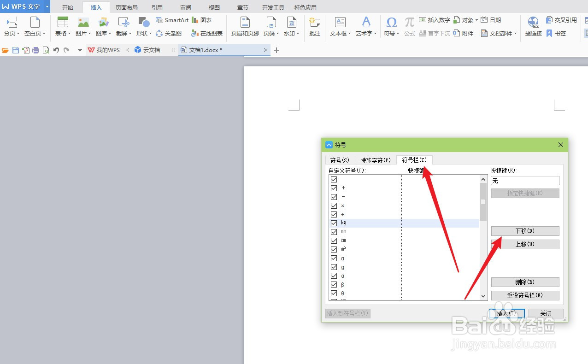The image size is (588, 364).
Task: Click the open folder icon
Action: click(x=6, y=50)
